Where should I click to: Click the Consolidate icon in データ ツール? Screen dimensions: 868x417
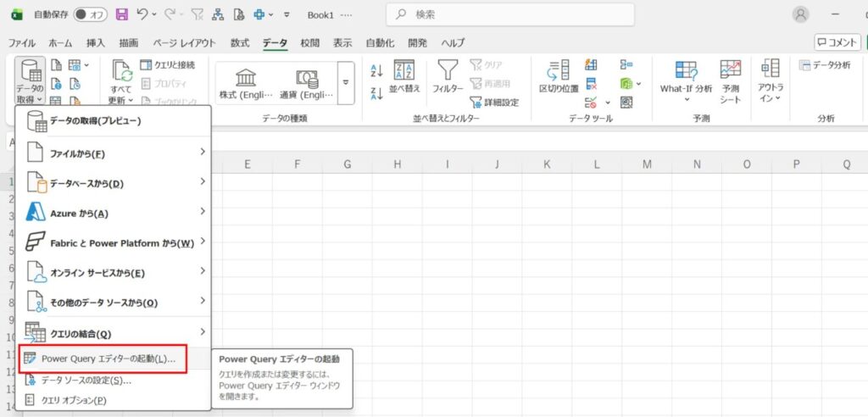pos(626,65)
